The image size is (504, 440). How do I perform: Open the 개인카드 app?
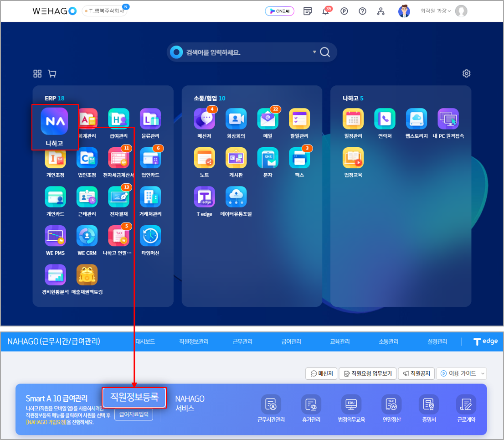[55, 197]
